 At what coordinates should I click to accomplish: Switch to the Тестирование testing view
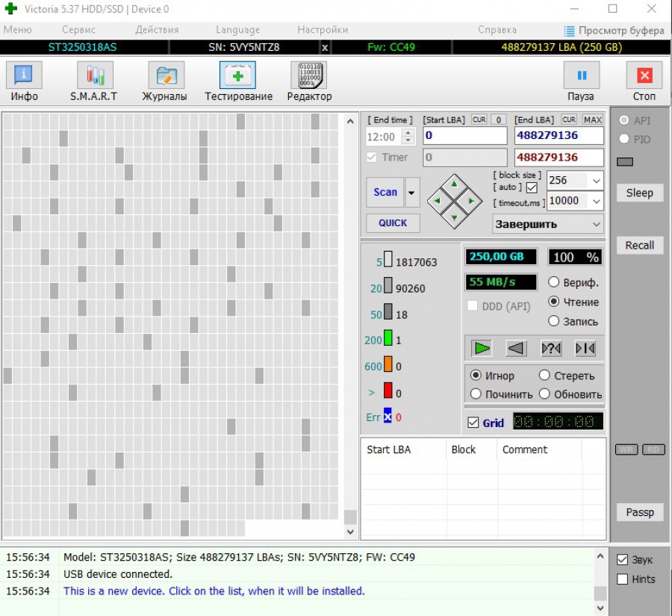click(238, 81)
